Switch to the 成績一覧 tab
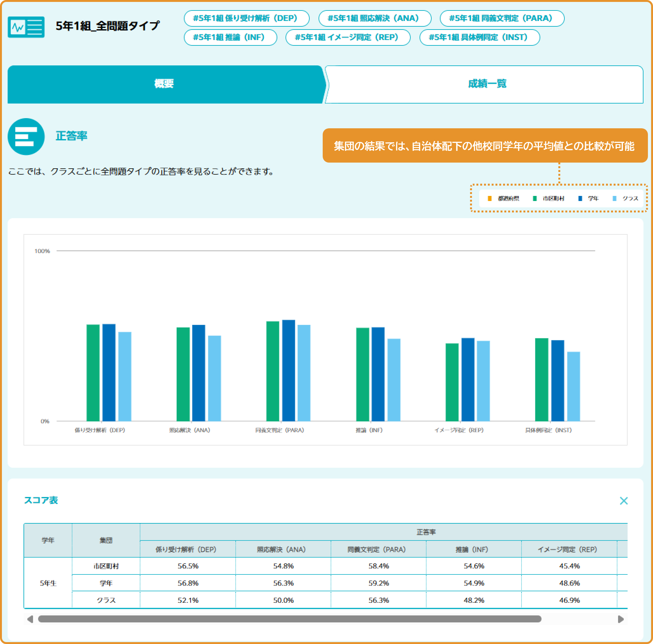The height and width of the screenshot is (644, 653). pyautogui.click(x=484, y=84)
